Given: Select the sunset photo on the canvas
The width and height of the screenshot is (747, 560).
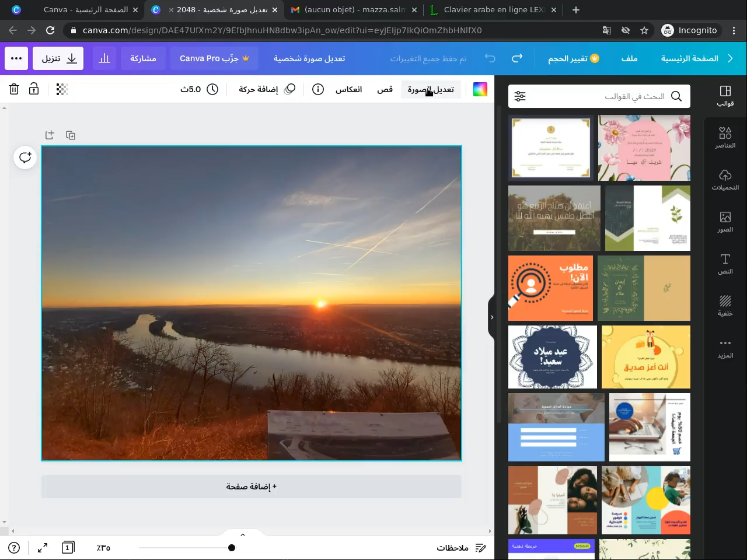Looking at the screenshot, I should pyautogui.click(x=252, y=303).
